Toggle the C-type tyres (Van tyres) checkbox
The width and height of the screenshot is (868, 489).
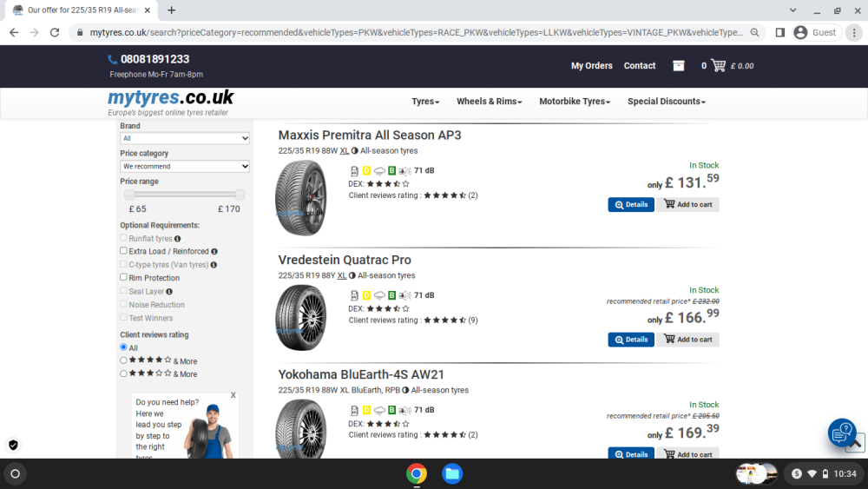[x=123, y=264]
